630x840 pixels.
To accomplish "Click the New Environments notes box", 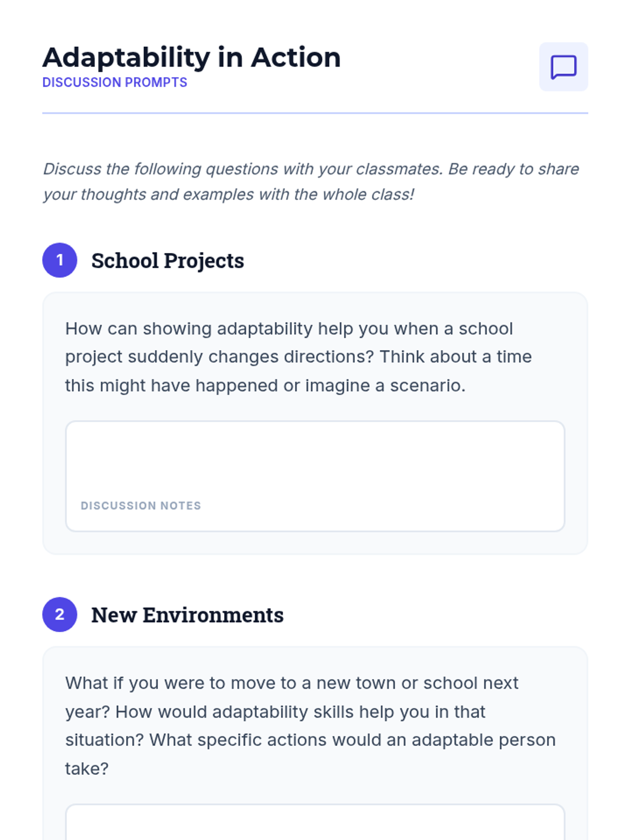I will 315,822.
